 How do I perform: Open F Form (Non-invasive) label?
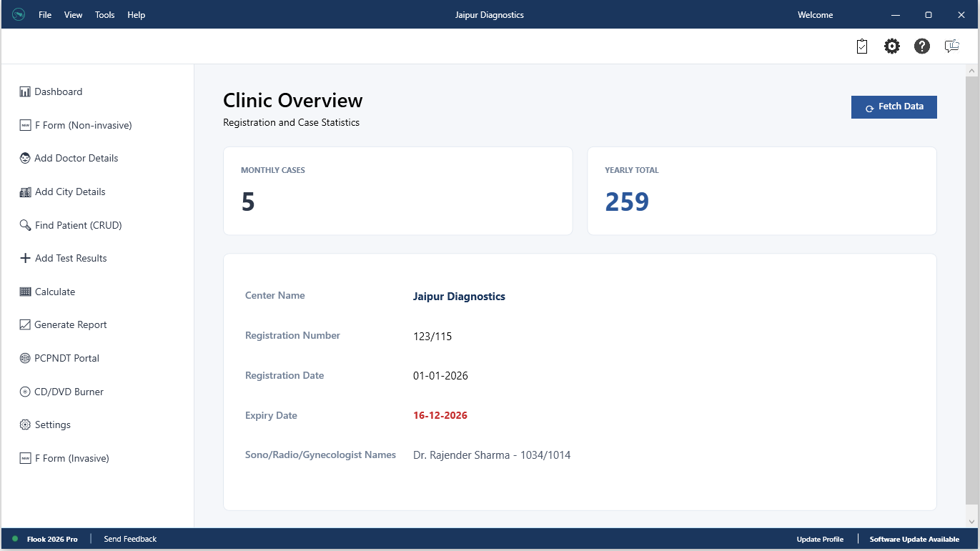point(84,125)
